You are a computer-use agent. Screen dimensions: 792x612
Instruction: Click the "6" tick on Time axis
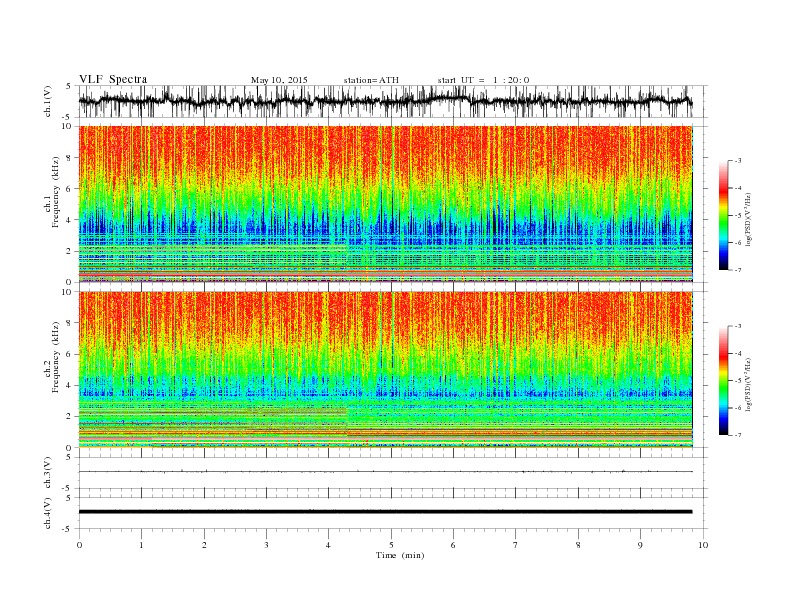(x=453, y=545)
